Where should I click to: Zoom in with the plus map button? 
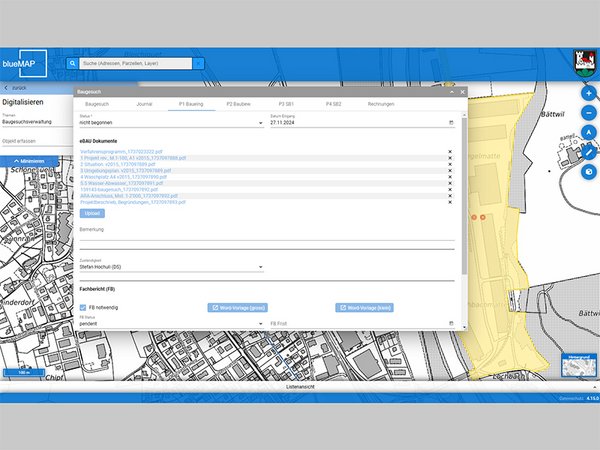click(x=589, y=93)
